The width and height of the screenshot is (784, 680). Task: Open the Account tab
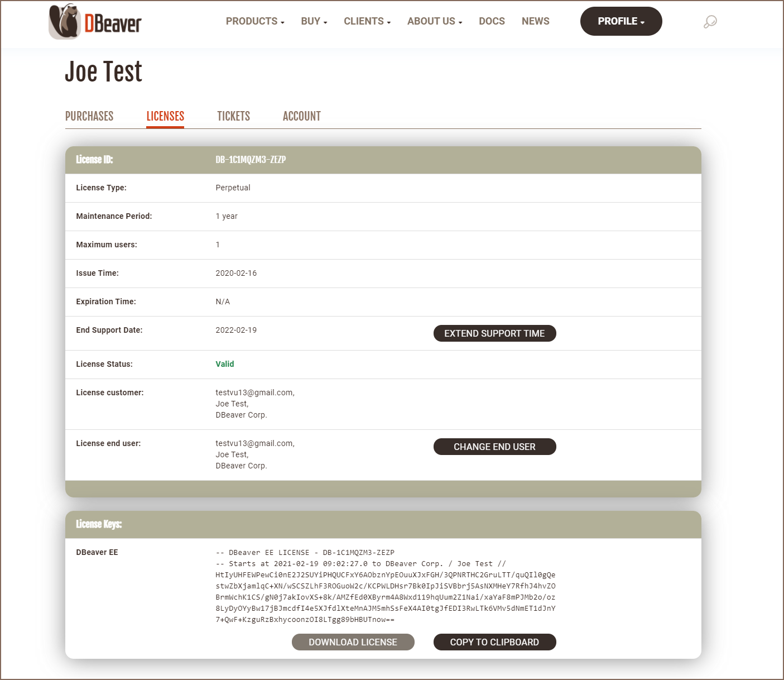[x=301, y=116]
